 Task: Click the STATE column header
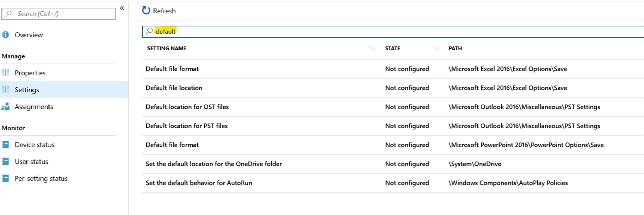[x=392, y=48]
